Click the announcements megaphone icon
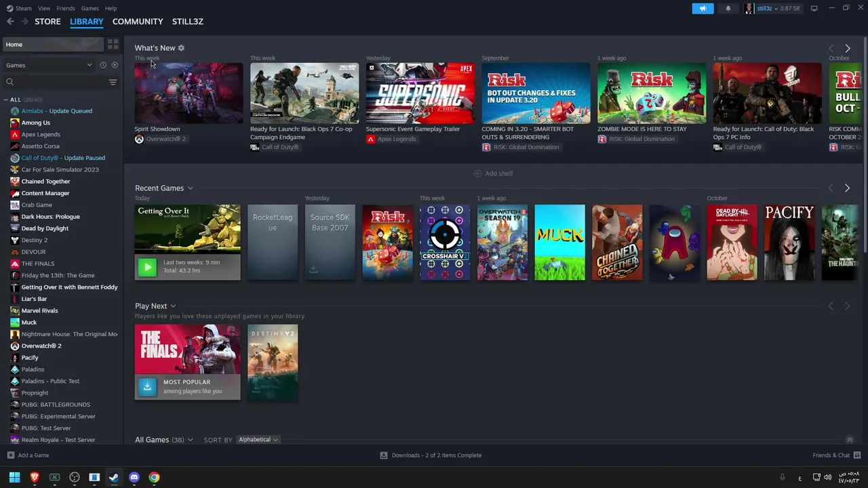The image size is (868, 488). pos(703,8)
